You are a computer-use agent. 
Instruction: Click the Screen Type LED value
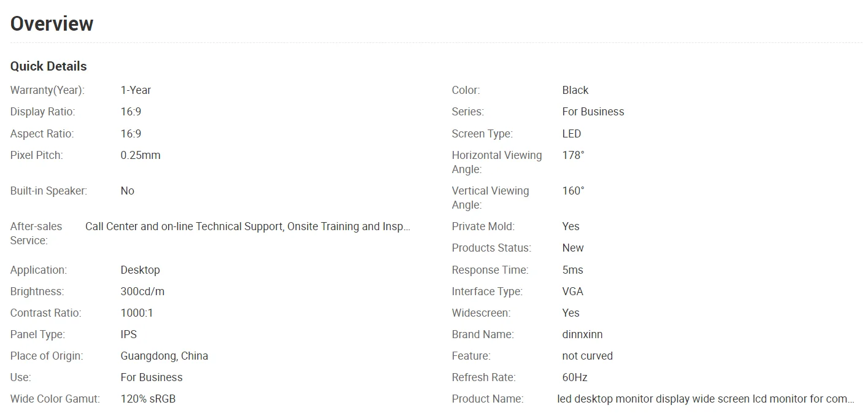tap(572, 134)
